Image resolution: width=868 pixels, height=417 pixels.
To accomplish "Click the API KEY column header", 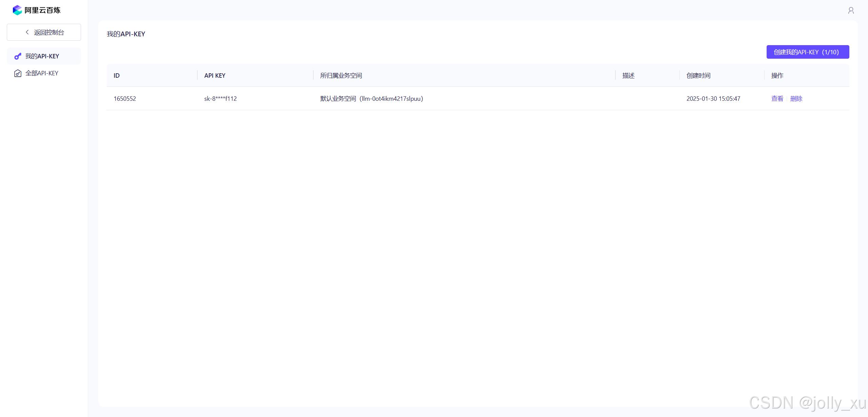I will click(x=215, y=76).
